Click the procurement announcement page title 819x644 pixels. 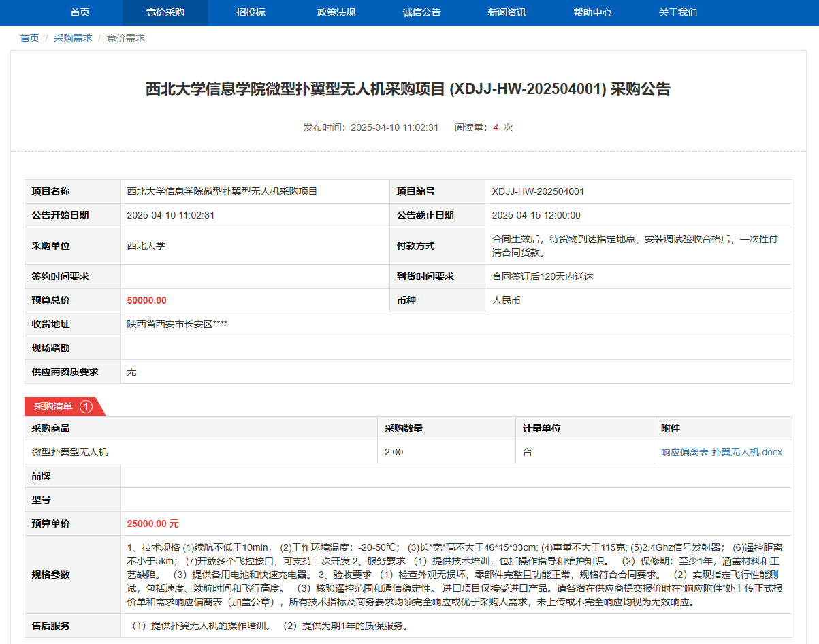(x=408, y=89)
